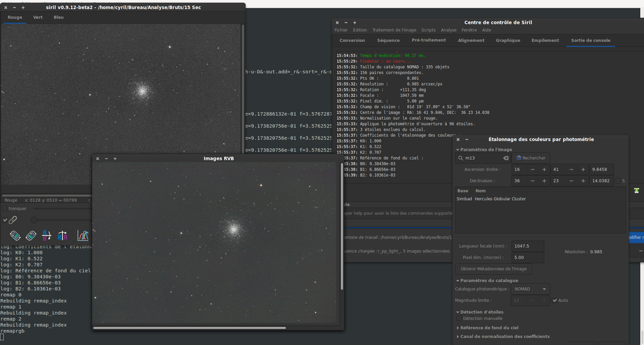Image resolution: width=644 pixels, height=345 pixels.
Task: Switch to the Empilement tab
Action: point(545,41)
